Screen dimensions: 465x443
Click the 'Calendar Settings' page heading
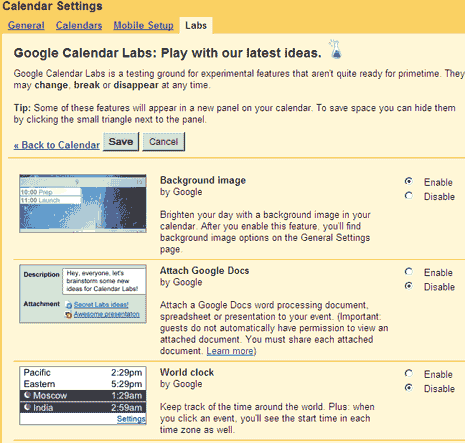[x=52, y=6]
